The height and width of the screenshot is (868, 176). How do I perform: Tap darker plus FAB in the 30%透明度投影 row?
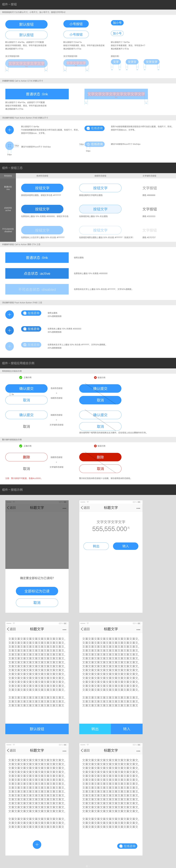coord(9,331)
